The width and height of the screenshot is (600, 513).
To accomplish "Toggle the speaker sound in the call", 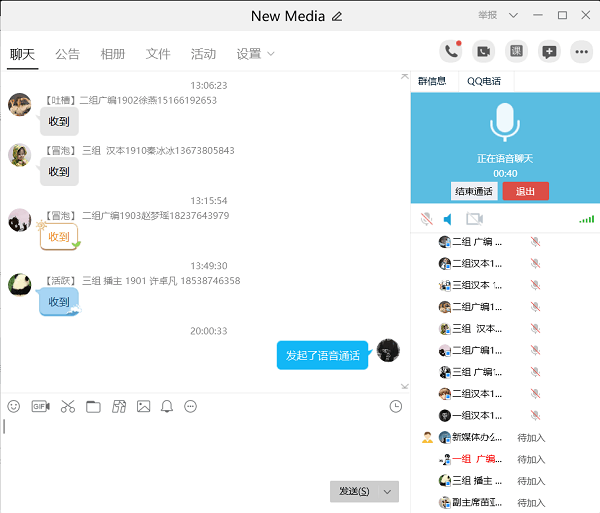I will pos(448,219).
